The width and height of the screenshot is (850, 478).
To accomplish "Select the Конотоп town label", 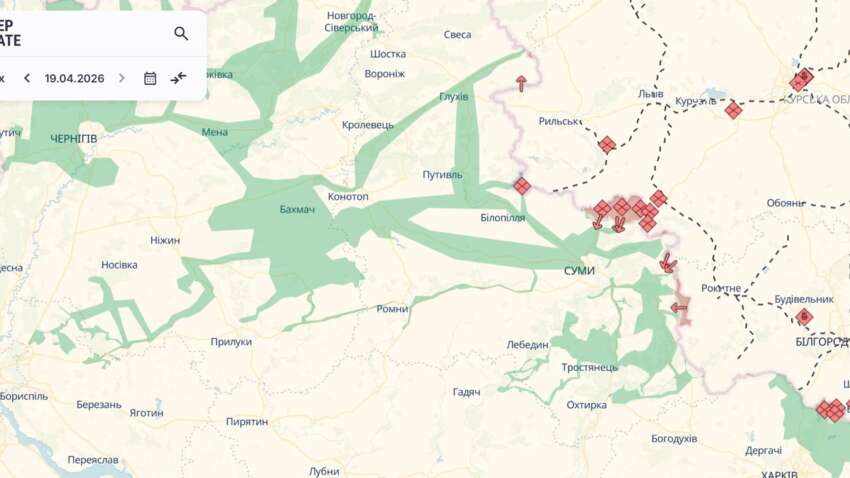I will click(348, 196).
